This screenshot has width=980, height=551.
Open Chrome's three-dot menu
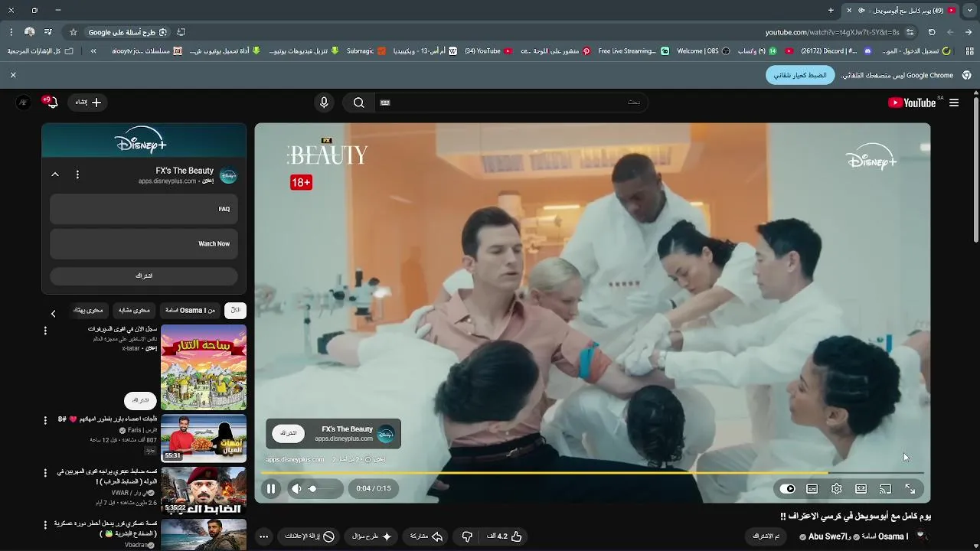pyautogui.click(x=11, y=32)
